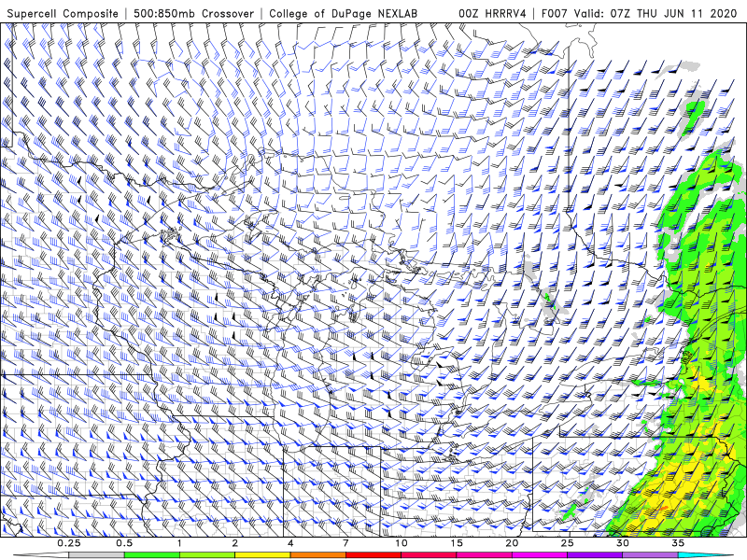Pick the yellow swatch between 2 and 4
This screenshot has width=747, height=560.
[262, 555]
